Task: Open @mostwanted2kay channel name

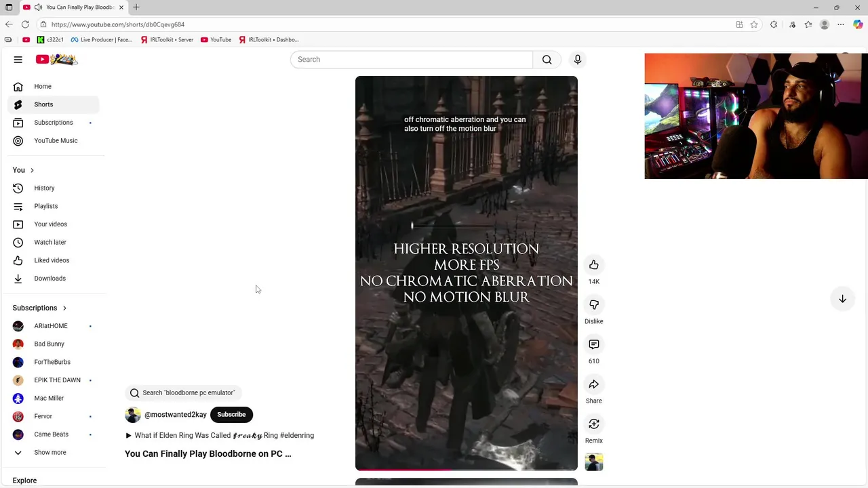Action: (x=176, y=415)
